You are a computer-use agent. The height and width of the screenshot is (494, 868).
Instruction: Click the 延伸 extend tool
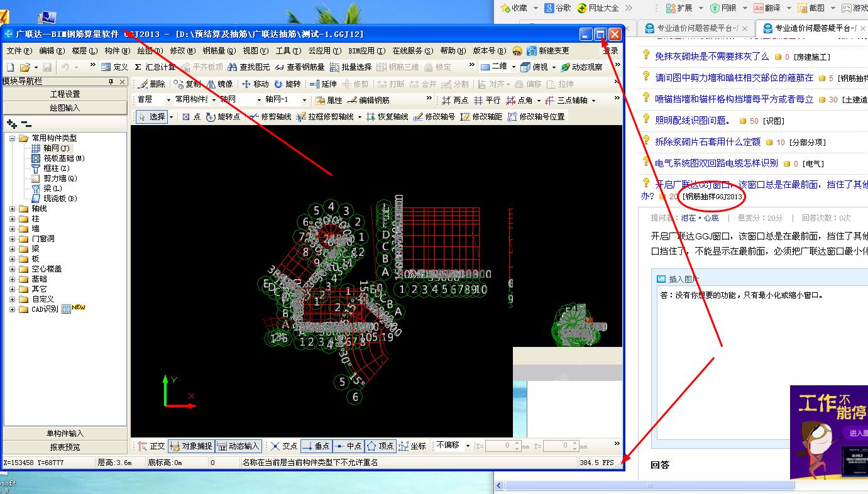tap(323, 84)
